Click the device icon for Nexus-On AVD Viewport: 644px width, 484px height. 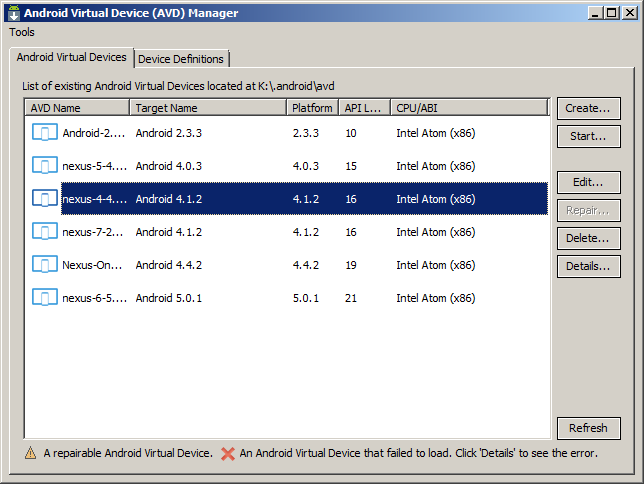click(x=45, y=265)
